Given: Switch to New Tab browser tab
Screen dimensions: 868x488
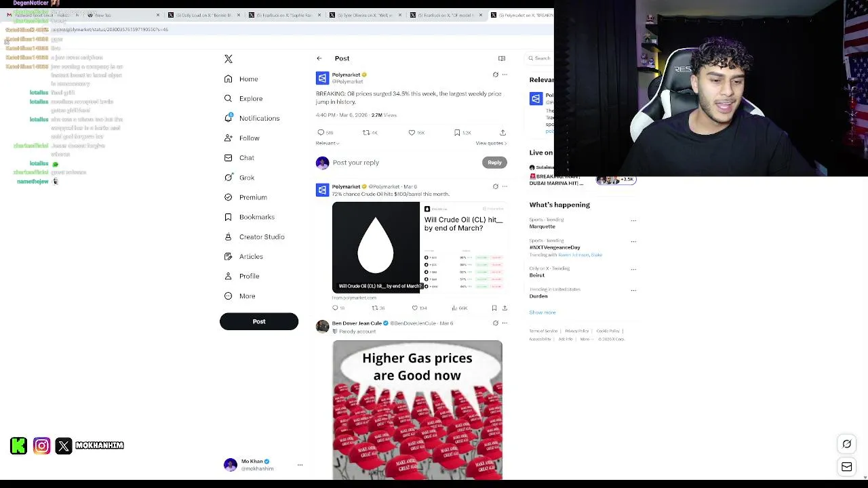Looking at the screenshot, I should coord(122,15).
